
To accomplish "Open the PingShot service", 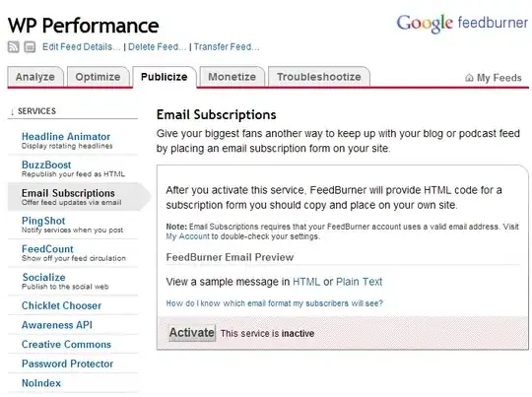I will point(43,221).
